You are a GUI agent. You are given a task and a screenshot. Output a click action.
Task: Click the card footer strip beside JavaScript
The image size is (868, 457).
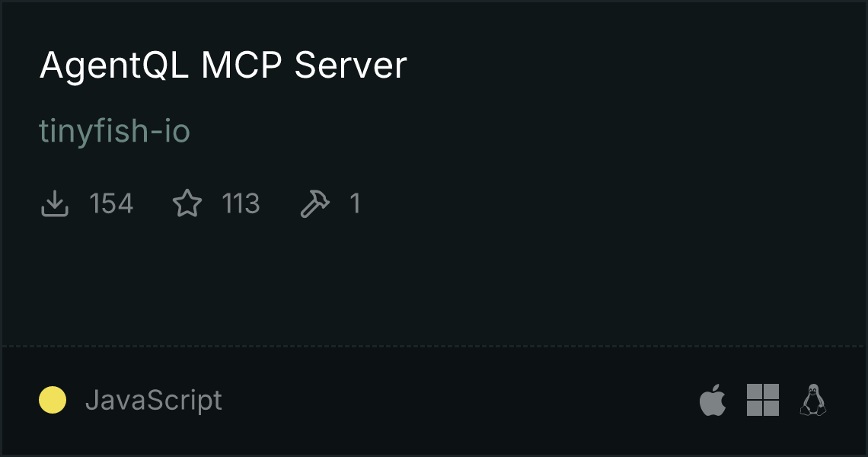(459, 400)
